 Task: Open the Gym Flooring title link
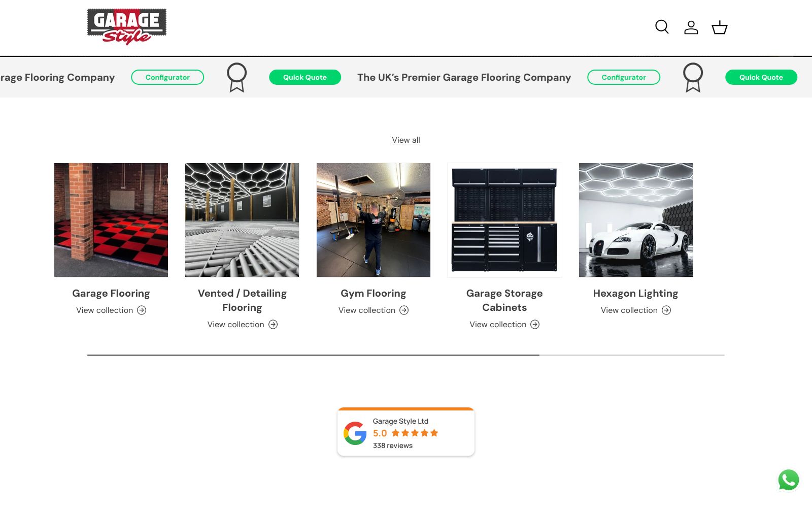click(374, 293)
